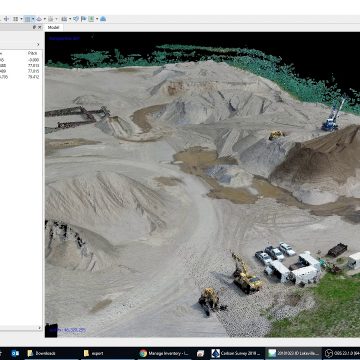Open dropdown arrow beside the green image icon
The height and width of the screenshot is (360, 360).
(97, 19)
